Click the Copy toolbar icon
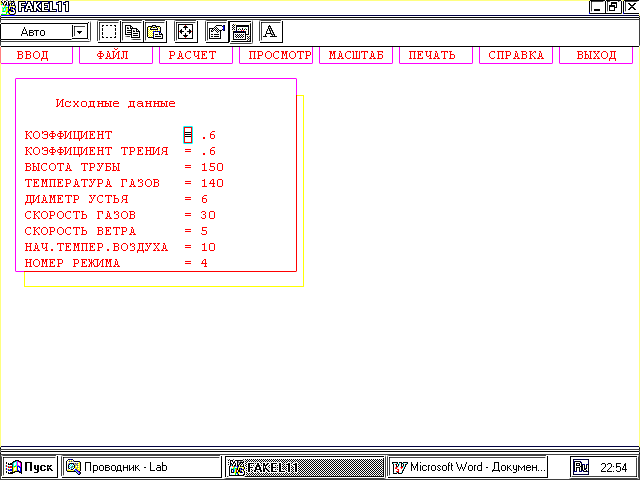This screenshot has width=640, height=480. (132, 32)
